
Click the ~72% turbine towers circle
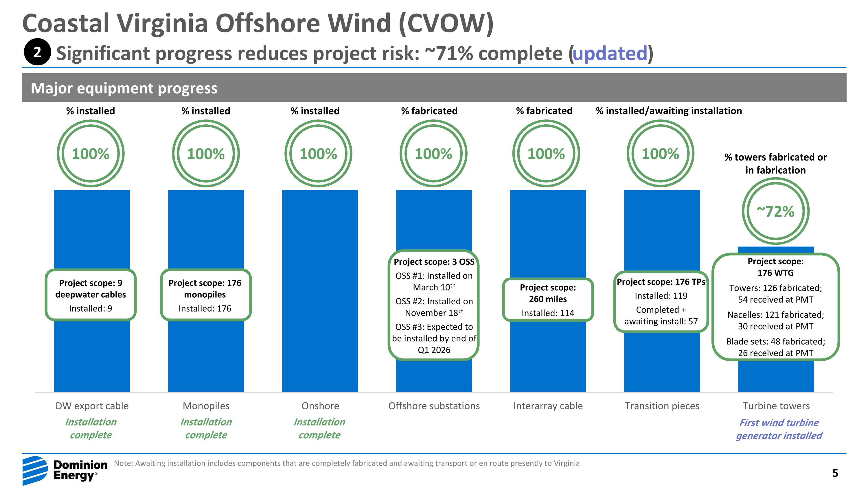tap(775, 211)
